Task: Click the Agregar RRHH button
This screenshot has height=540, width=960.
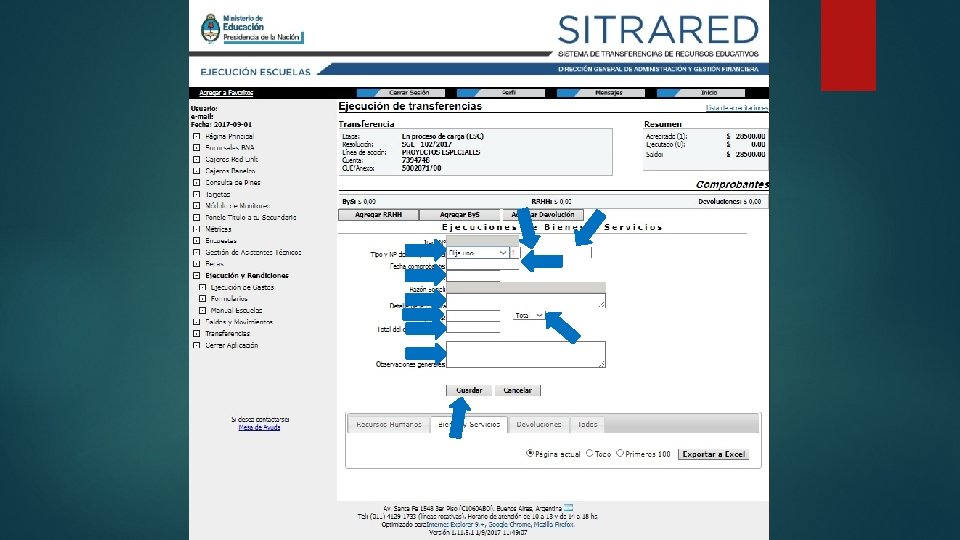Action: [378, 215]
